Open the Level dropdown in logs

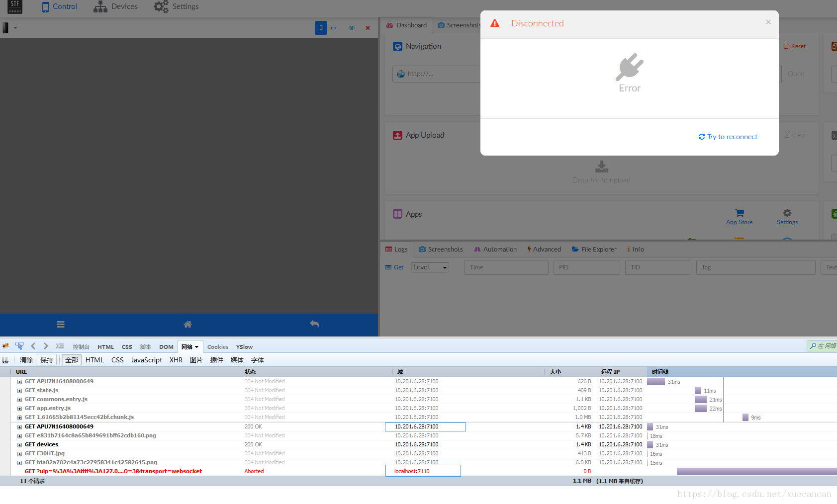coord(430,267)
